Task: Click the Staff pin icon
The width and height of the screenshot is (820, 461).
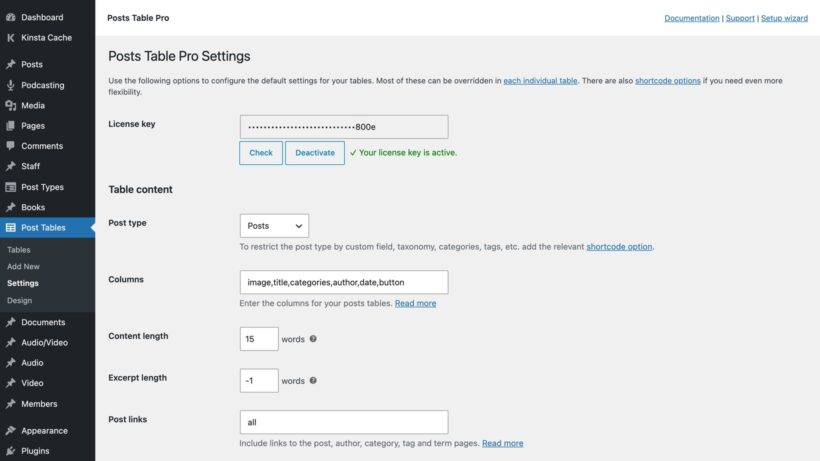Action: [x=10, y=166]
